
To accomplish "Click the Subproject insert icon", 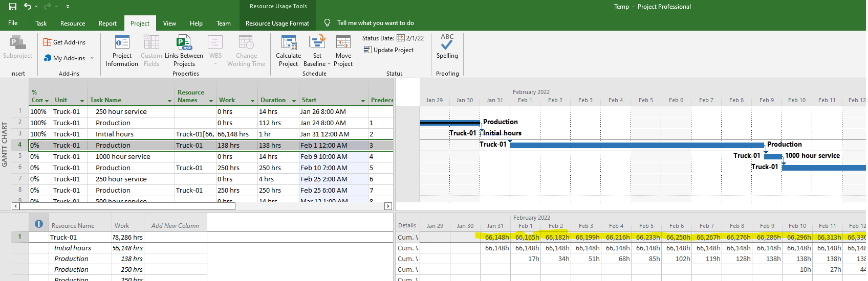I will [17, 48].
